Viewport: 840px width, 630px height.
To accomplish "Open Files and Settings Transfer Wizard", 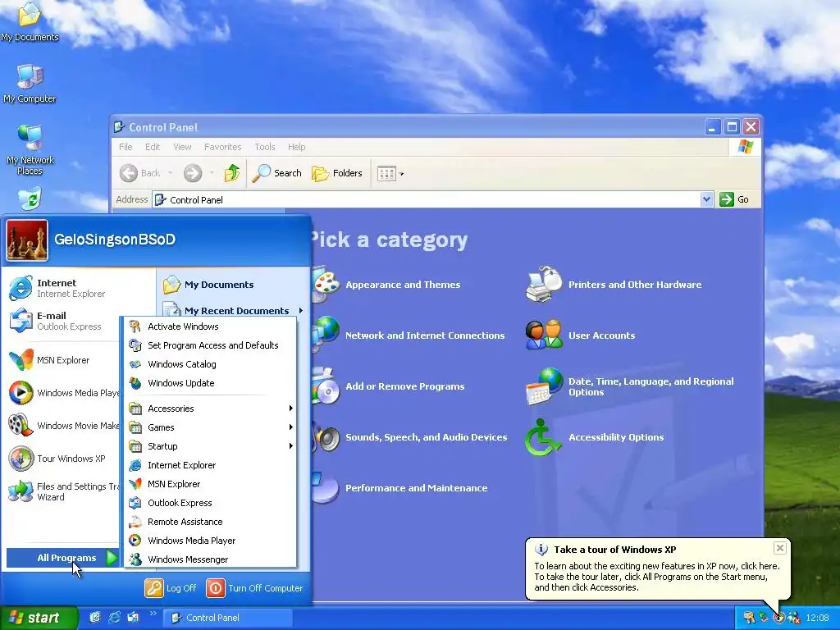I will [x=63, y=491].
